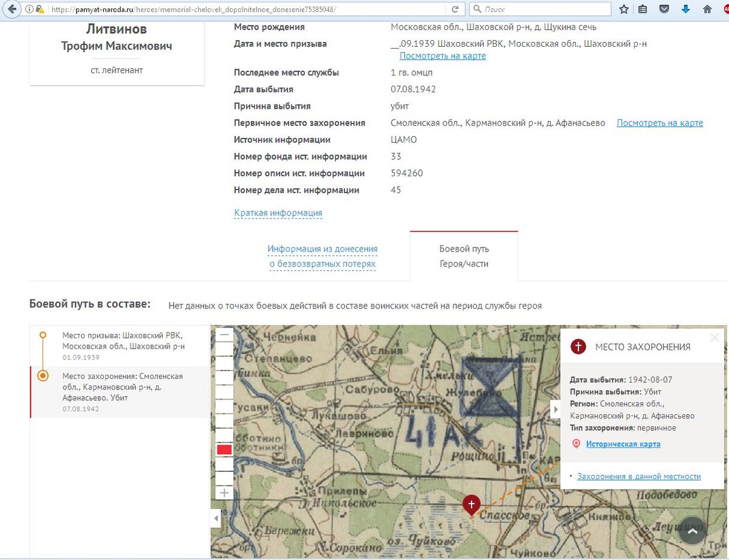Click the fund number value 33

[x=396, y=157]
